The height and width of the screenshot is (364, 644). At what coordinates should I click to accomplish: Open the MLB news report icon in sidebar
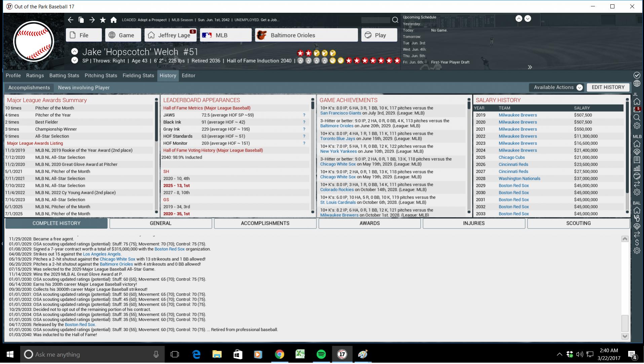pos(637,160)
